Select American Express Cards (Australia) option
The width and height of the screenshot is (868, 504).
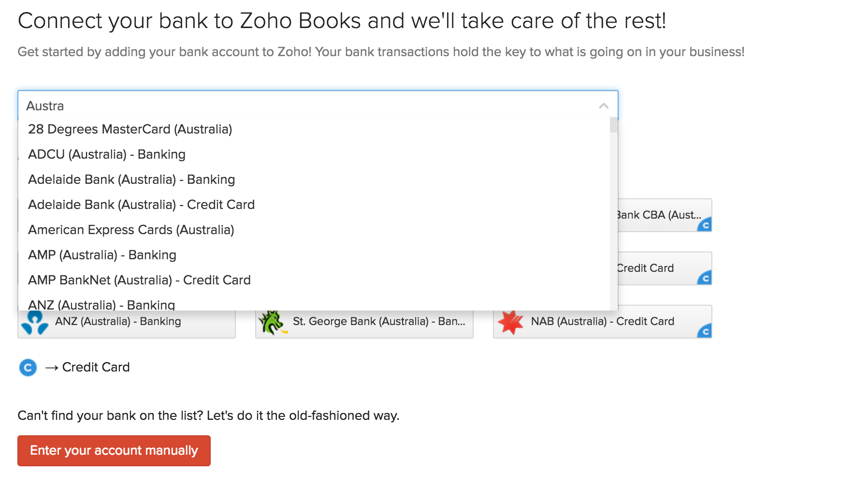[x=131, y=230]
